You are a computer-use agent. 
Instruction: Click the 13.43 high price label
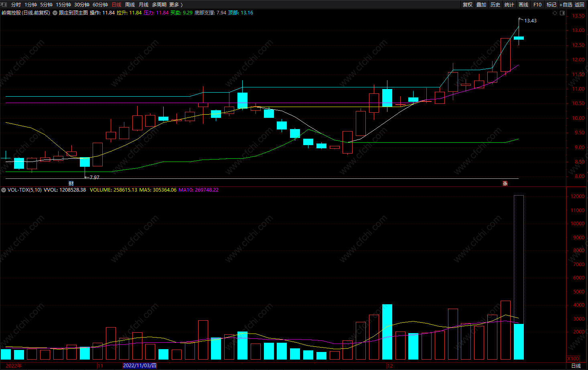[x=530, y=21]
